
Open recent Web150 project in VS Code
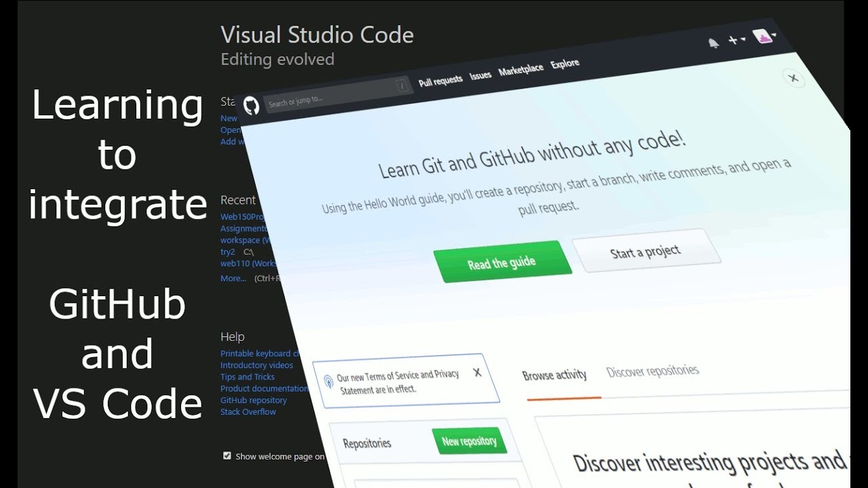[241, 217]
